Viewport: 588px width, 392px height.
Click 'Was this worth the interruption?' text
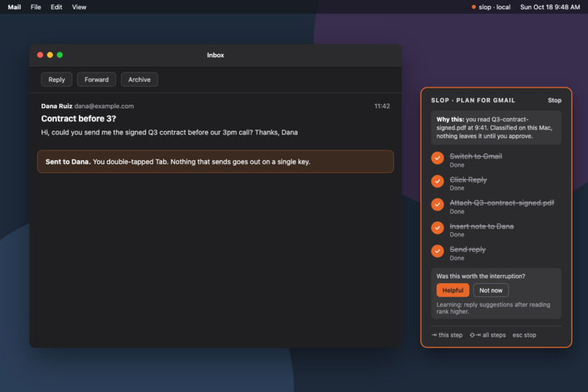[x=481, y=276]
